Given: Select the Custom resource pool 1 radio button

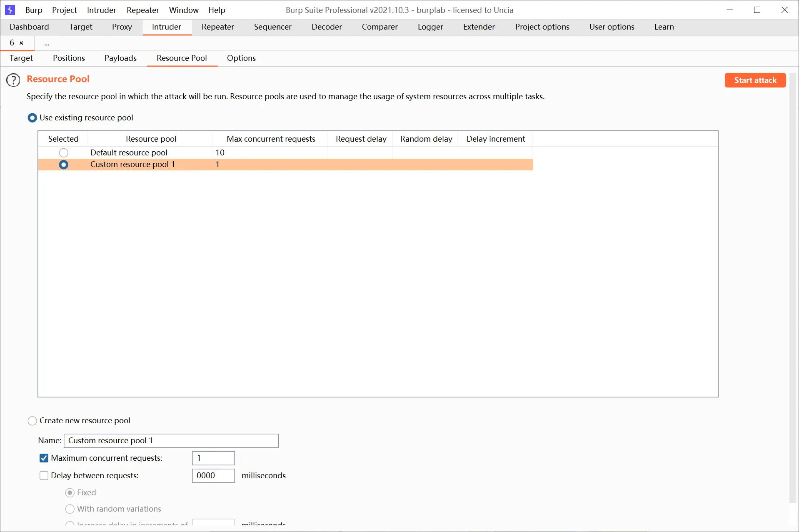Looking at the screenshot, I should pyautogui.click(x=63, y=165).
